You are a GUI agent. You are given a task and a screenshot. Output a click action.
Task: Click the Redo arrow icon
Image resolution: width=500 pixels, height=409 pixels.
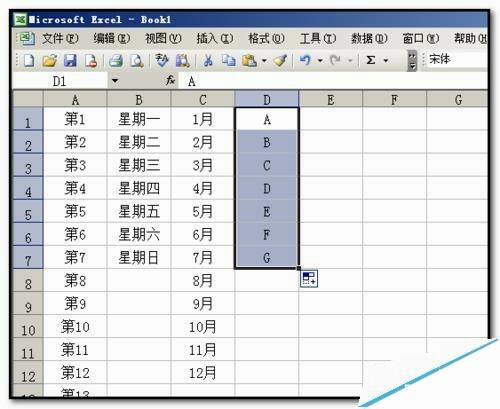point(335,60)
